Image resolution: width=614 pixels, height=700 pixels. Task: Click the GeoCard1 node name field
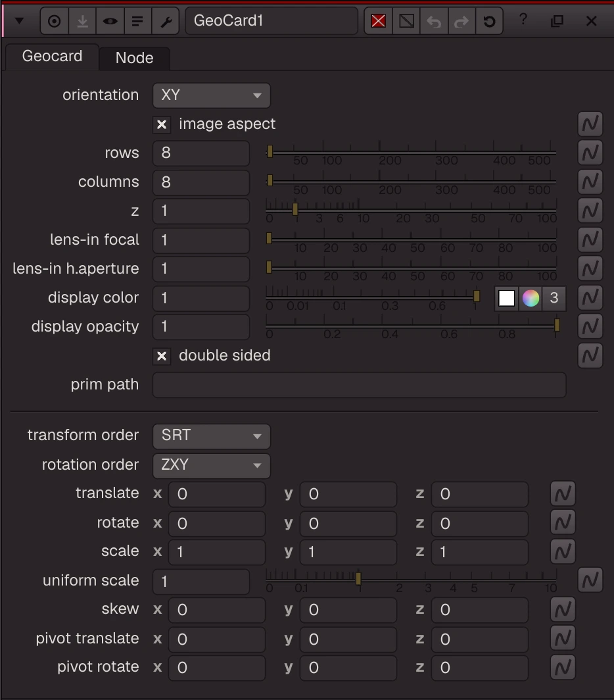pos(272,21)
